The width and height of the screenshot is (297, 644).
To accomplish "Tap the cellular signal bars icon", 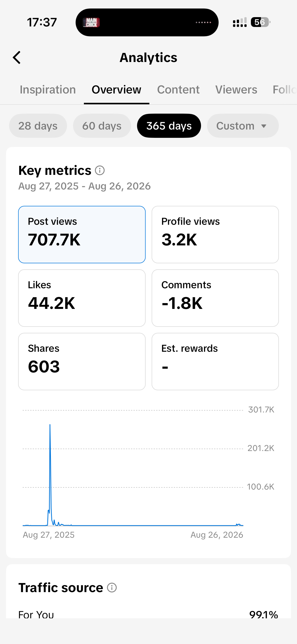I will click(x=240, y=22).
